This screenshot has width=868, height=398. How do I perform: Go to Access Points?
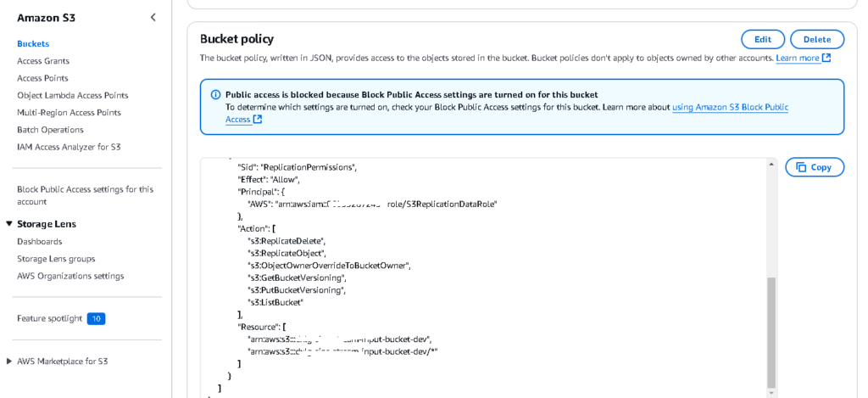[x=42, y=78]
